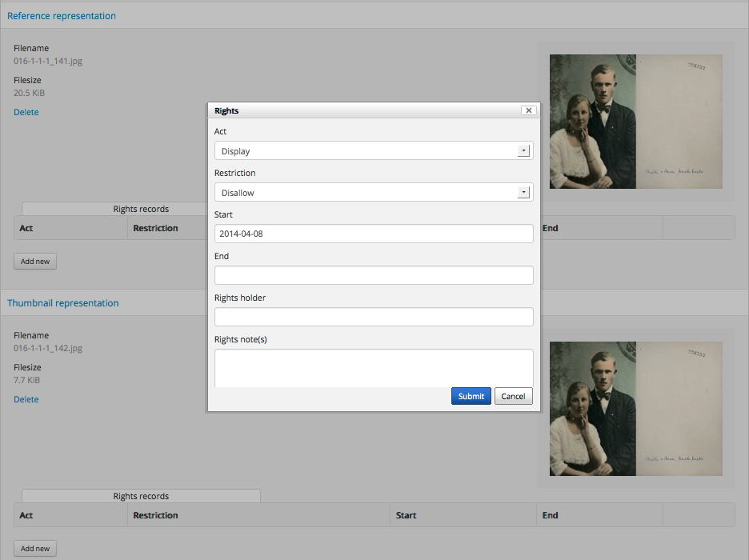Click the Rights holder text field
The width and height of the screenshot is (749, 560).
(x=374, y=317)
